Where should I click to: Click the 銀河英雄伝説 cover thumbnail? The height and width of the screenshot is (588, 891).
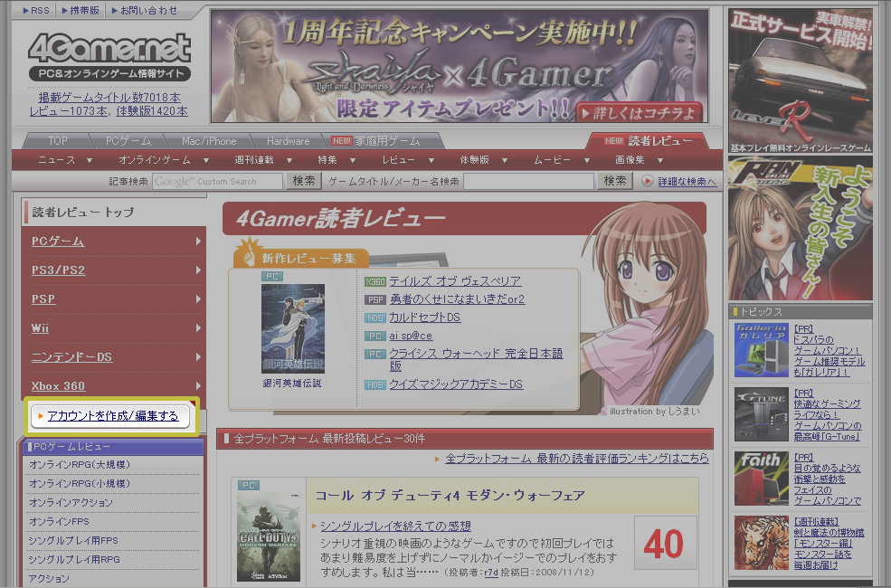(293, 328)
